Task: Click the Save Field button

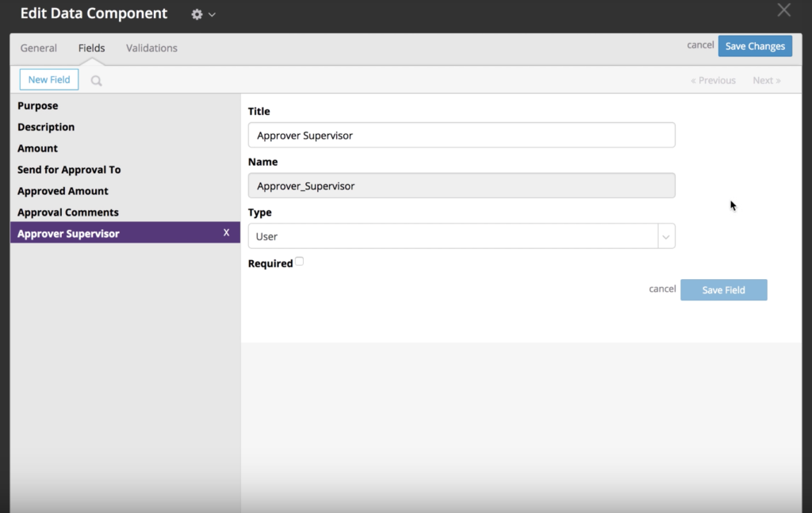Action: point(723,289)
